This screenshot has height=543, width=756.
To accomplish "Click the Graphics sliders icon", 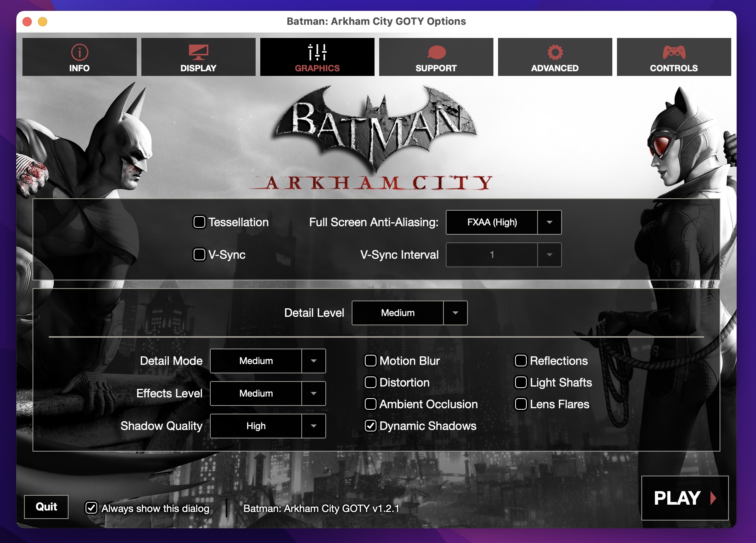I will 317,52.
